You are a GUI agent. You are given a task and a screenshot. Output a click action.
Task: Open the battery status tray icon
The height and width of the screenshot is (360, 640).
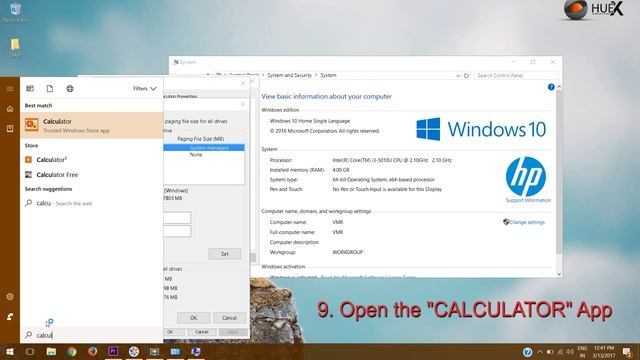tap(550, 352)
